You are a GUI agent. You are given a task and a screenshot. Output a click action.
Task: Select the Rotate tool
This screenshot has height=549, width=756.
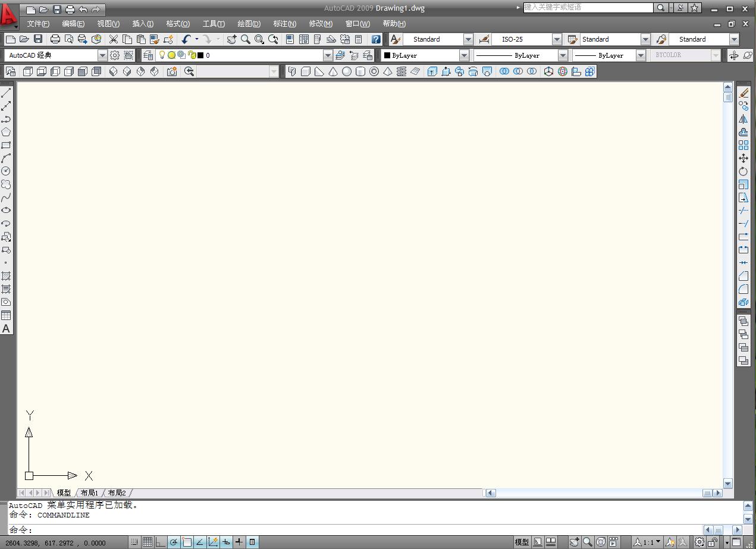(x=744, y=171)
